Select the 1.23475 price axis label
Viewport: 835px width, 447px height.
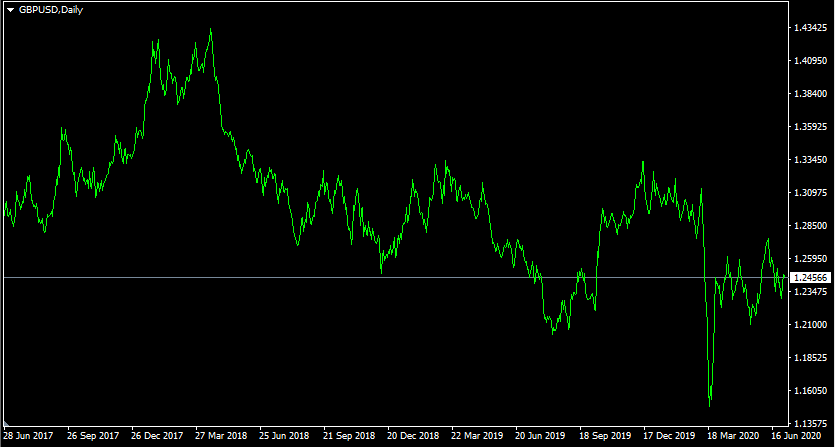(811, 292)
